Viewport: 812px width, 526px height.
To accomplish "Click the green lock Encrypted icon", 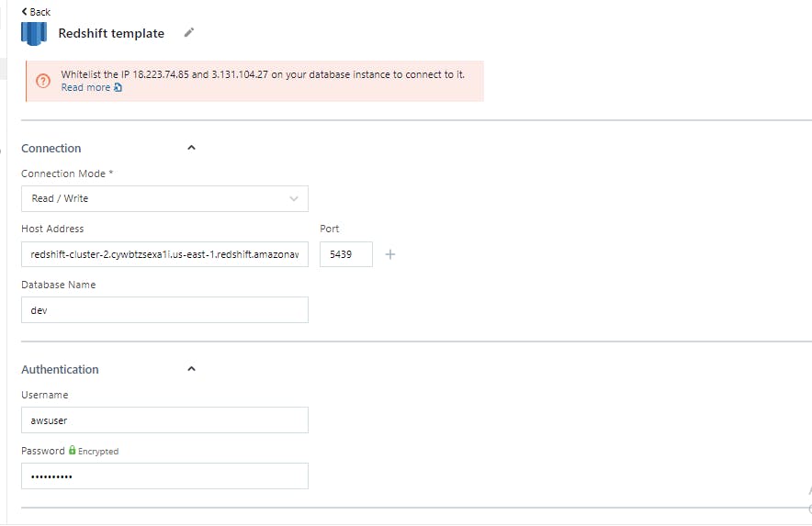I will point(73,451).
